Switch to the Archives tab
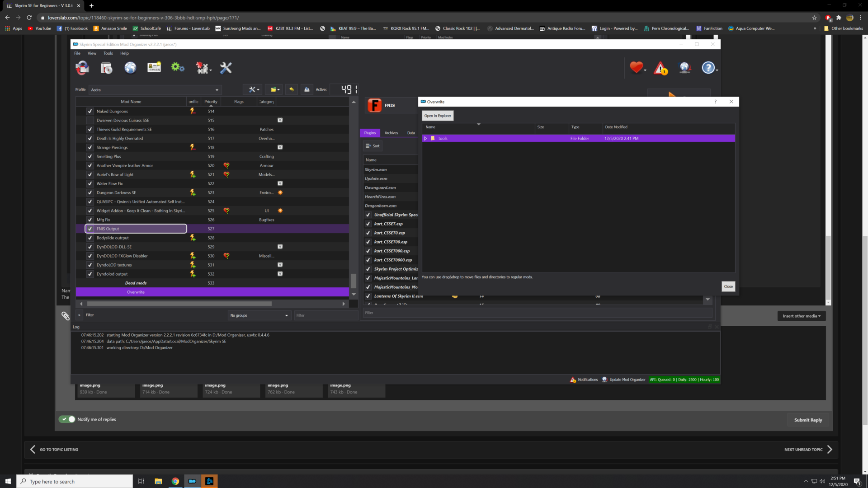 point(392,133)
